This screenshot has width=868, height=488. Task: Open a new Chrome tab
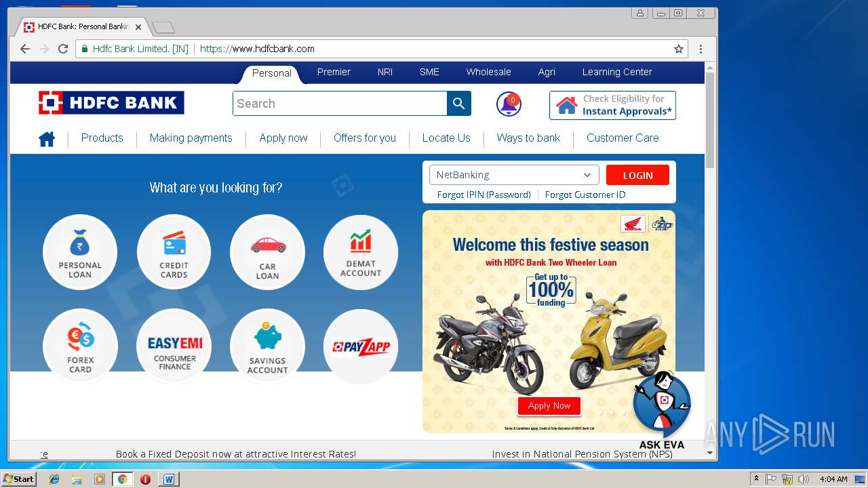coord(163,28)
